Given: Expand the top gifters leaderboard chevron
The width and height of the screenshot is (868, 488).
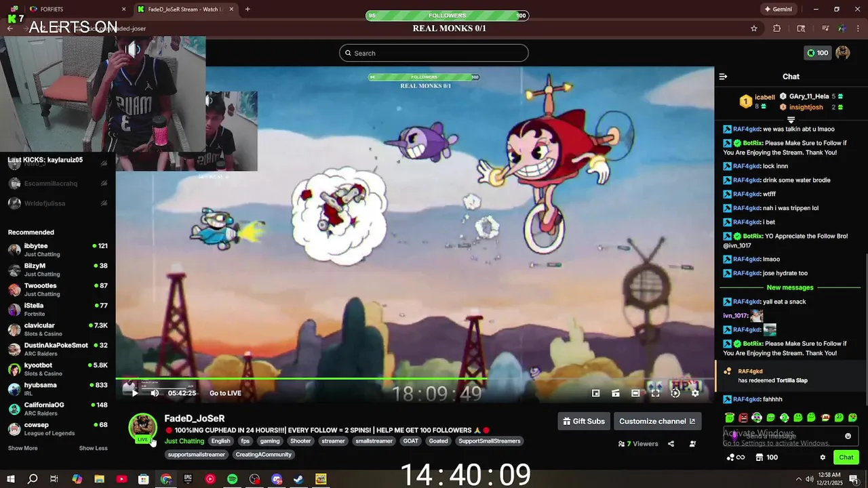Looking at the screenshot, I should click(791, 120).
